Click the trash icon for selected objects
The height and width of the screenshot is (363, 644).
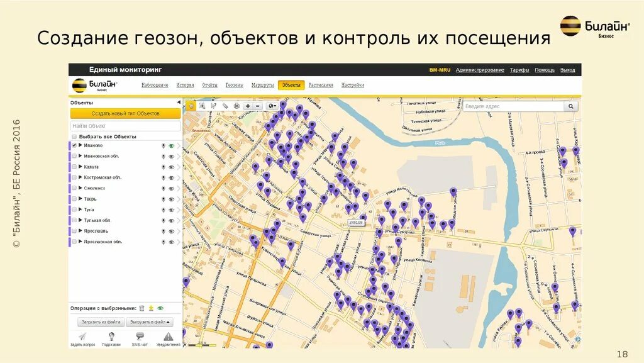point(142,308)
